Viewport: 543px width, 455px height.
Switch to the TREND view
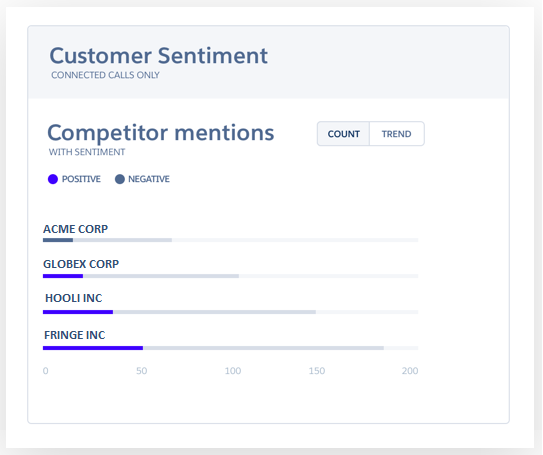click(397, 134)
